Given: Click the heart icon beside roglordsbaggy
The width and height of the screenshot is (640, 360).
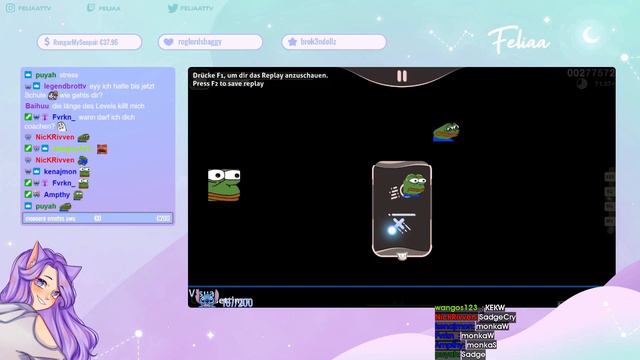Looking at the screenshot, I should [168, 42].
